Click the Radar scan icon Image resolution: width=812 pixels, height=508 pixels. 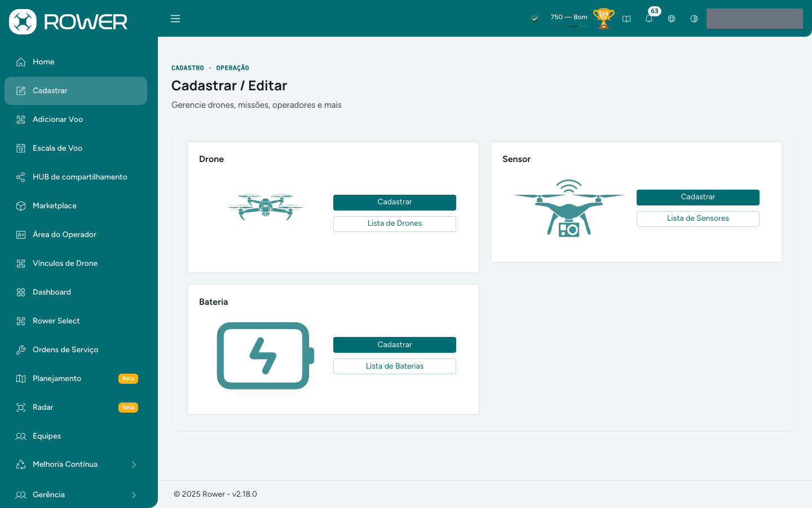tap(21, 408)
